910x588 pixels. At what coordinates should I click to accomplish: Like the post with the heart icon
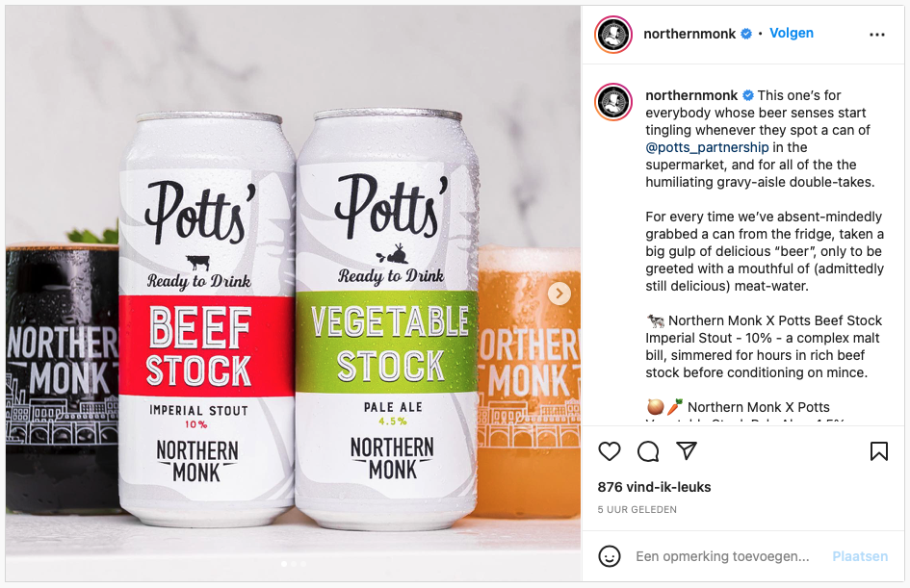click(x=610, y=451)
